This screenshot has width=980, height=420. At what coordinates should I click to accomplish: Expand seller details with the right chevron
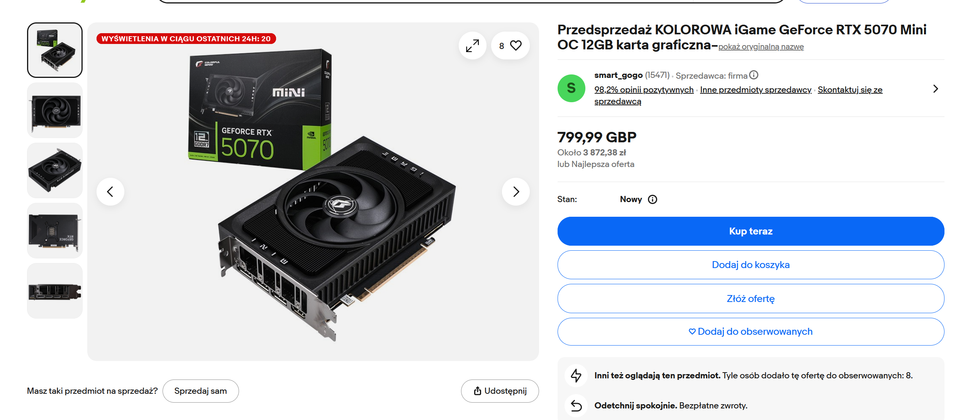pyautogui.click(x=936, y=89)
